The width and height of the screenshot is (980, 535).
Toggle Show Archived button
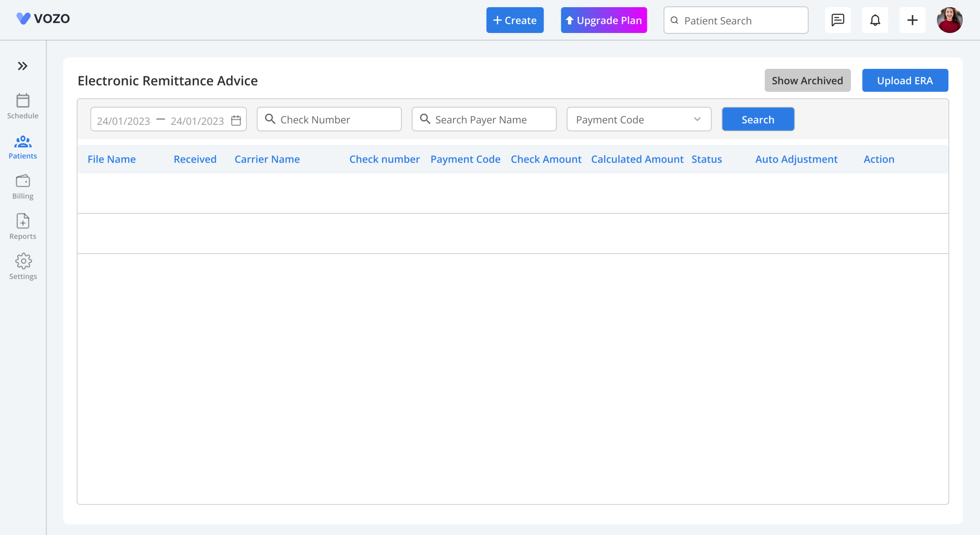pos(807,80)
